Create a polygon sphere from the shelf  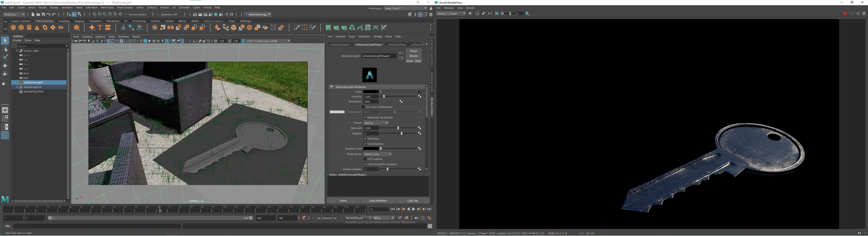point(14,28)
